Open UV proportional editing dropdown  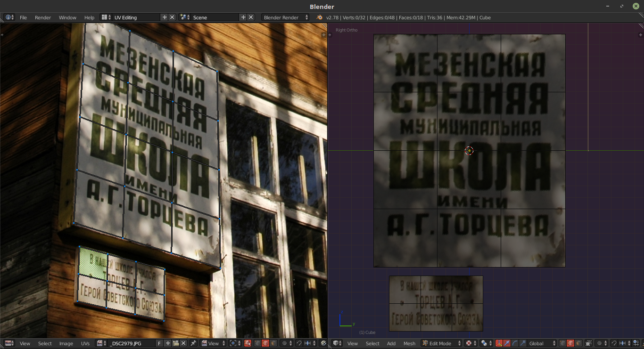click(x=286, y=343)
